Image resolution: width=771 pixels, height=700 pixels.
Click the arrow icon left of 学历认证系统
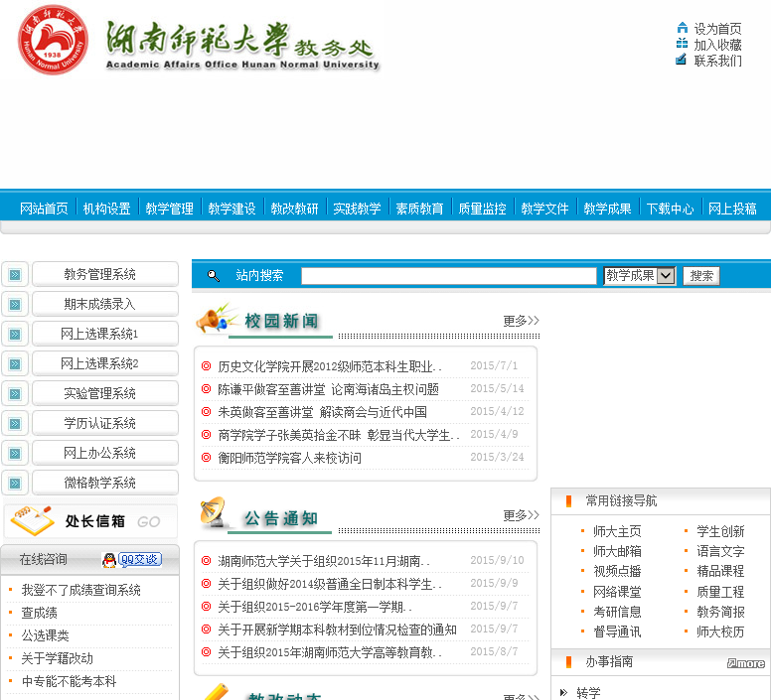15,423
